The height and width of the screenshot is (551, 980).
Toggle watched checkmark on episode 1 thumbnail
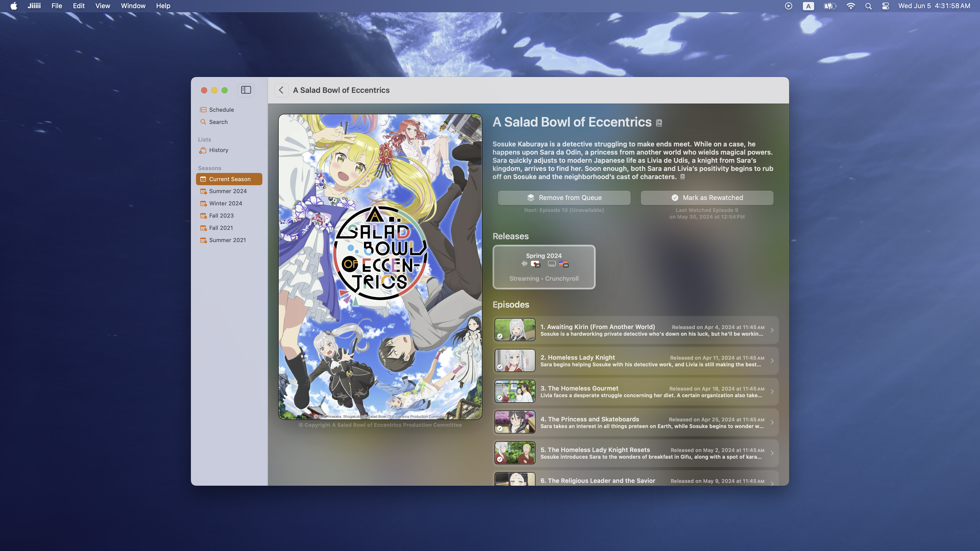click(500, 336)
